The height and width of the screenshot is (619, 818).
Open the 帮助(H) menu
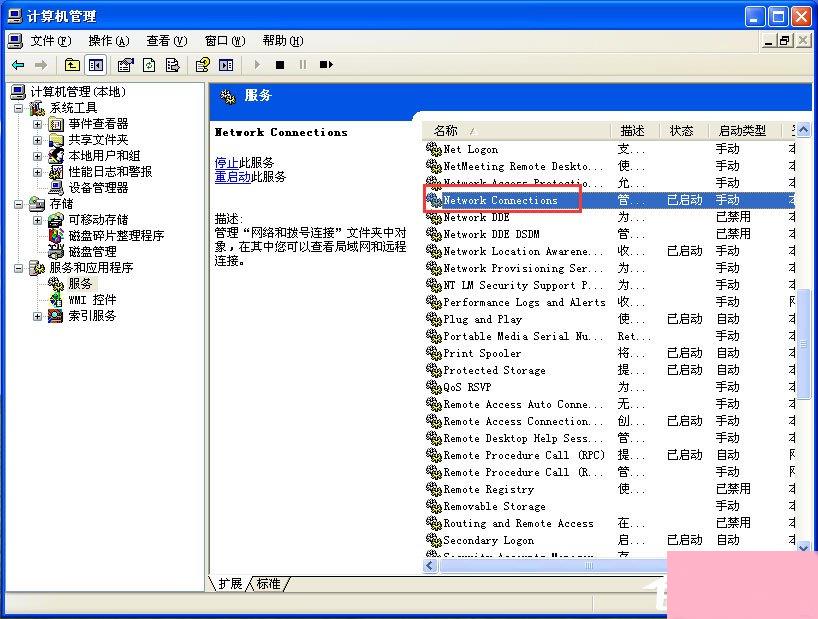coord(283,41)
